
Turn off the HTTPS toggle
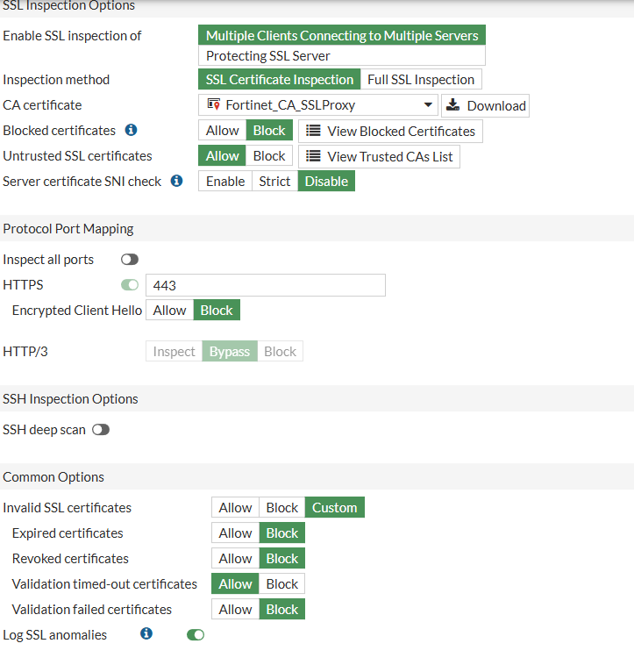tap(130, 285)
